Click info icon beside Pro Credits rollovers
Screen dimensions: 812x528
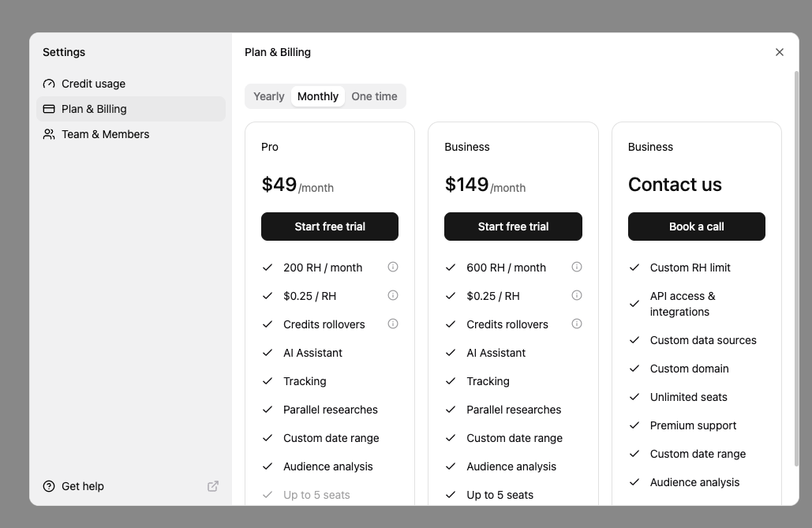click(393, 324)
